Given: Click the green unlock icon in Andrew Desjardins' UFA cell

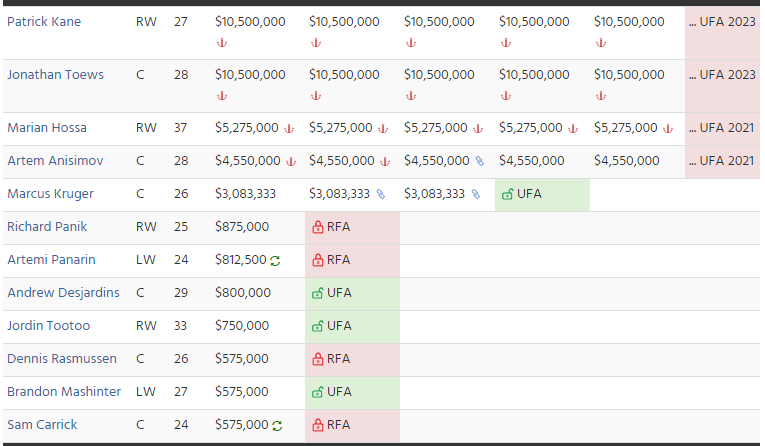Looking at the screenshot, I should point(318,293).
